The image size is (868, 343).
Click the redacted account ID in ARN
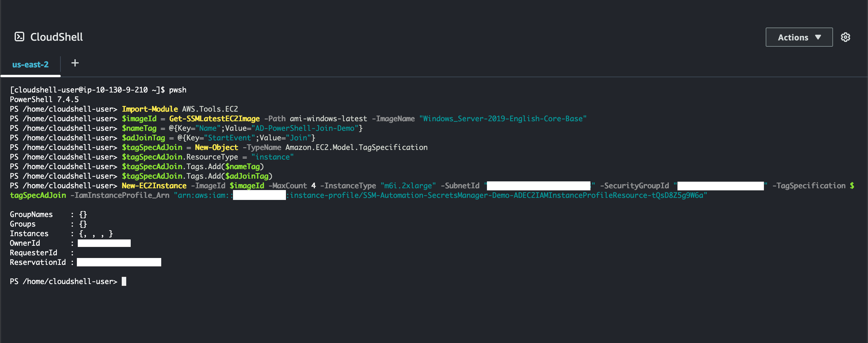point(259,195)
